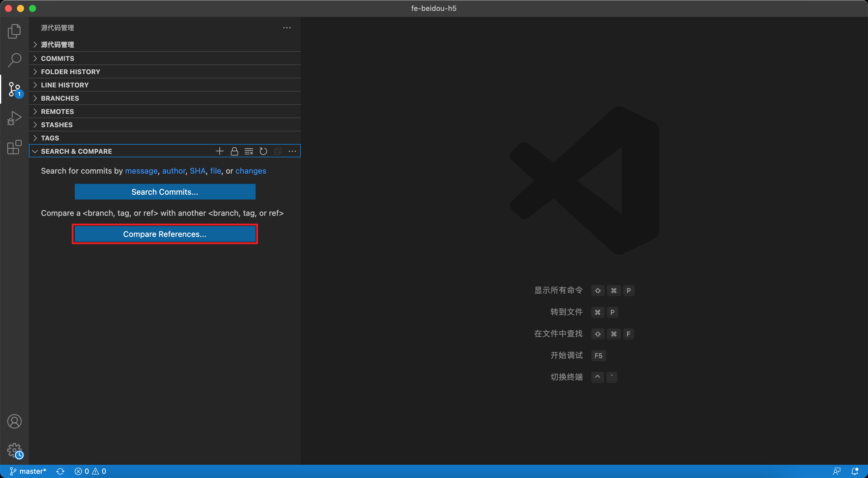The width and height of the screenshot is (868, 478).
Task: Click the sync changes icon in status bar
Action: (60, 471)
